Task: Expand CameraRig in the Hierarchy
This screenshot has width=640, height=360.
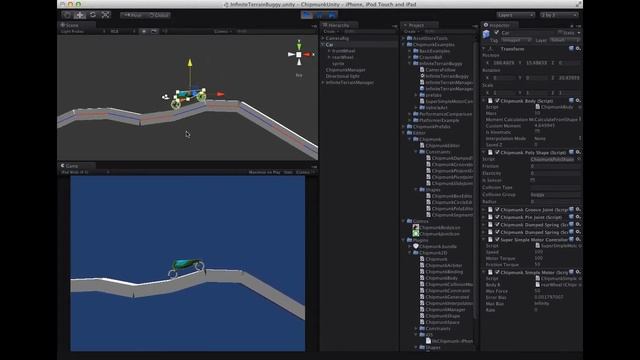Action: (323, 38)
